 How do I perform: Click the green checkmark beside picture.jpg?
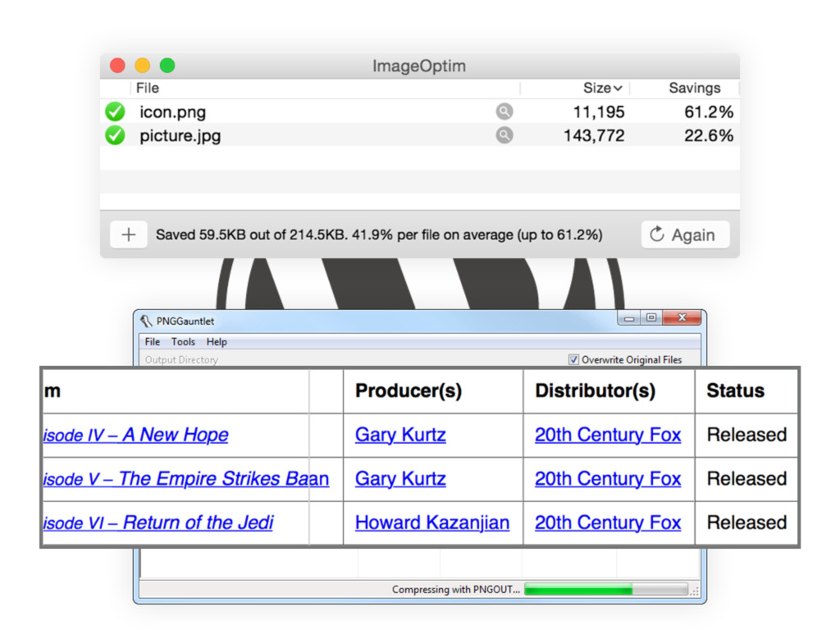(115, 135)
